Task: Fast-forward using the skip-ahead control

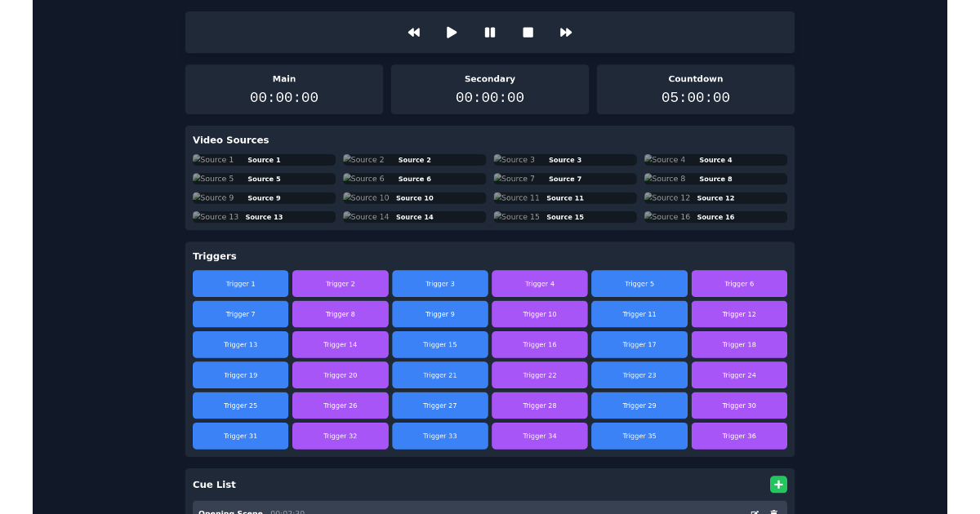Action: pyautogui.click(x=566, y=32)
